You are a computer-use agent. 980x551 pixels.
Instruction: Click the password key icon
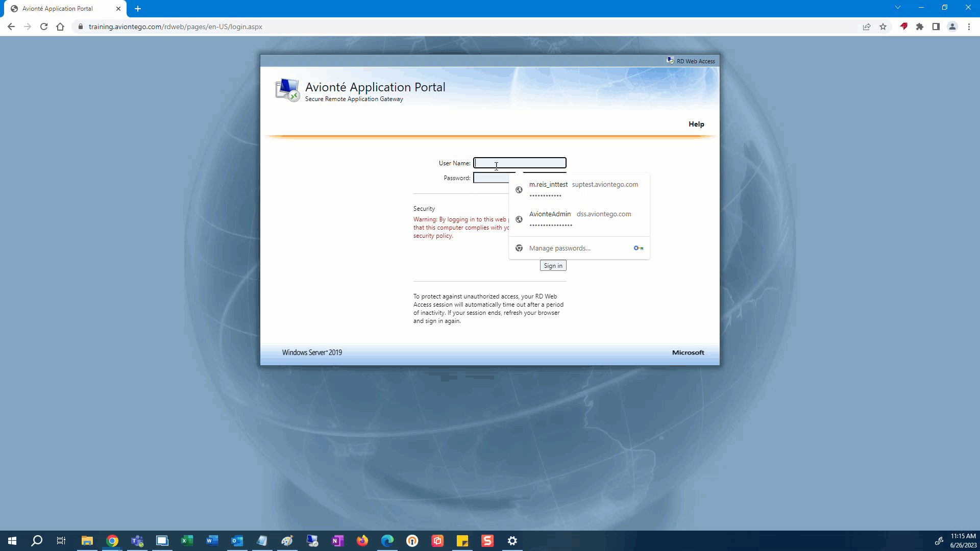[638, 248]
